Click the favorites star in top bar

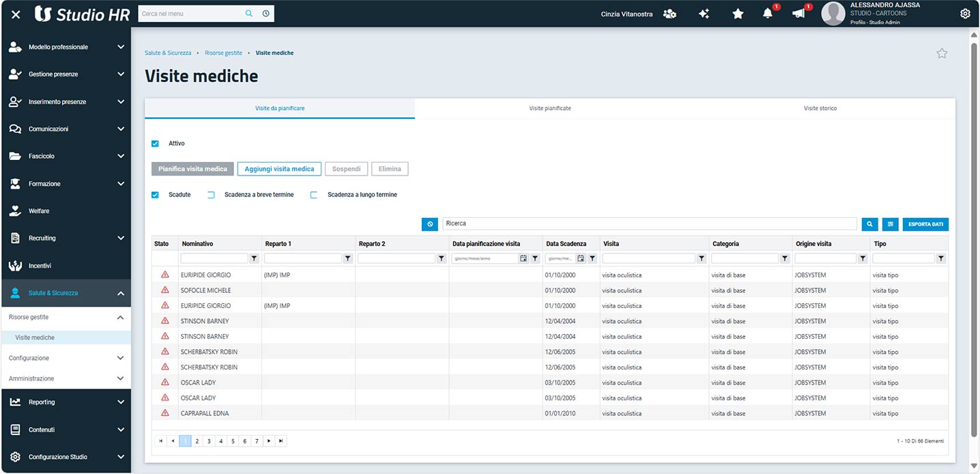click(738, 14)
